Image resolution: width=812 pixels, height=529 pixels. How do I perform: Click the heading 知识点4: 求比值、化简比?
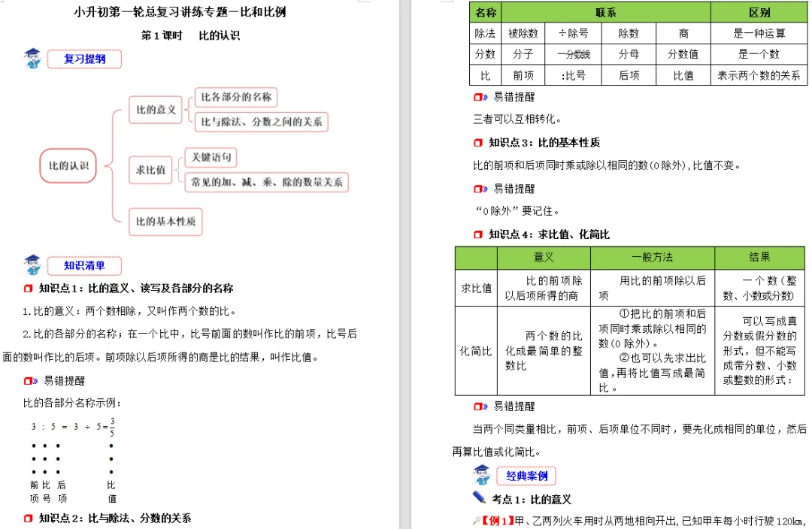coord(549,234)
